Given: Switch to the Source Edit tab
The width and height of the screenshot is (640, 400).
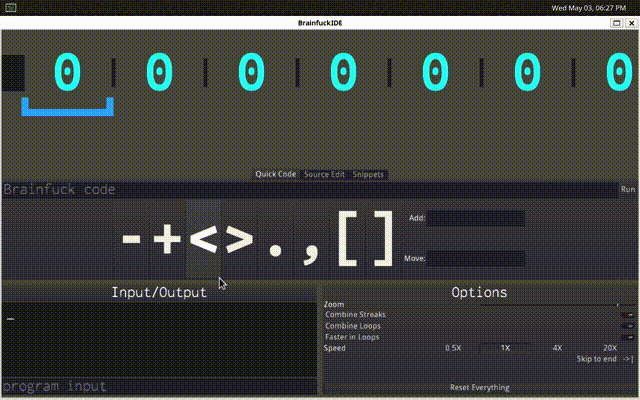Looking at the screenshot, I should click(x=324, y=174).
